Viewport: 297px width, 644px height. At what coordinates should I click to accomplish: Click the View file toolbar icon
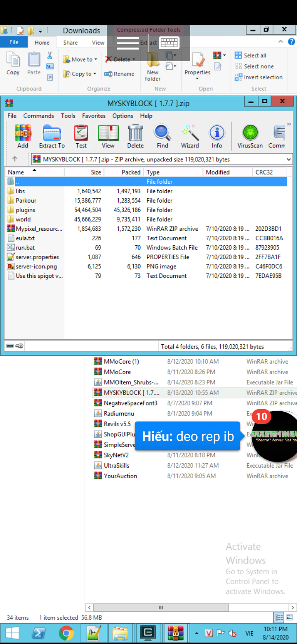pos(108,136)
